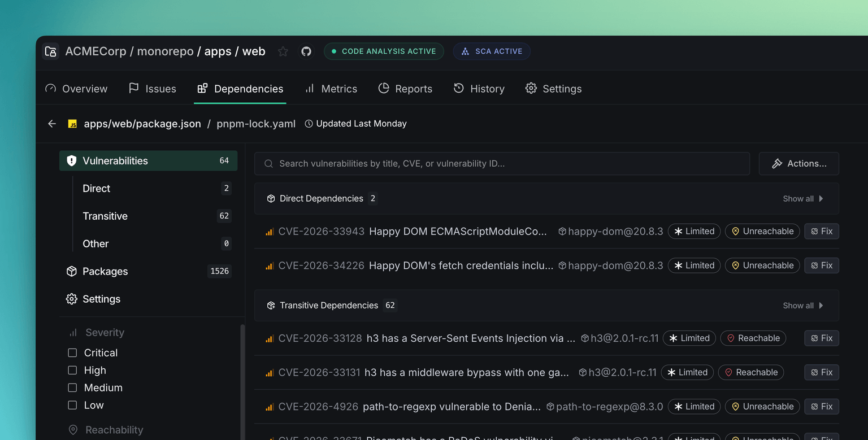Click the shield icon in Vulnerabilities row
This screenshot has width=868, height=440.
72,161
